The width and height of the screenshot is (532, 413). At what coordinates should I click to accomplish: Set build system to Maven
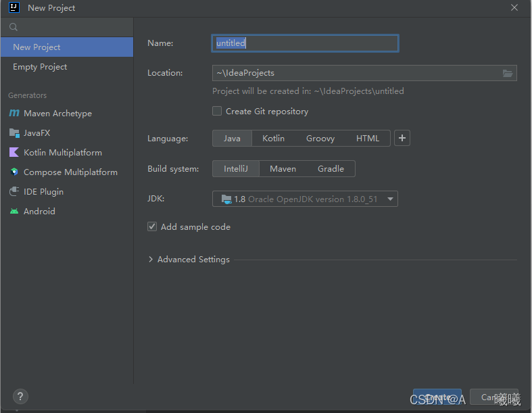point(283,169)
